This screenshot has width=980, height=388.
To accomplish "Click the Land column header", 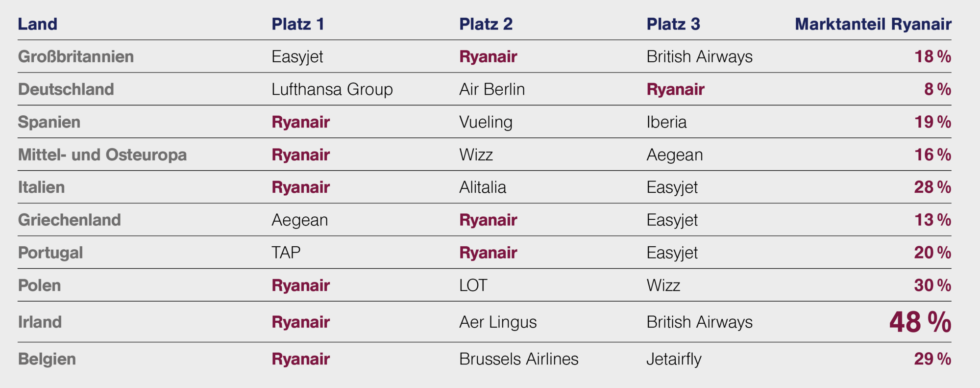I will tap(38, 24).
